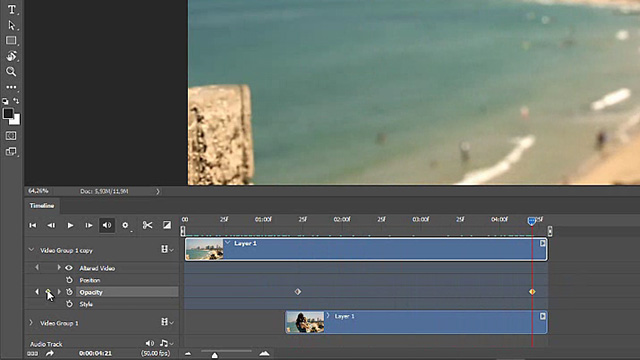Toggle Opacity keyframe stopwatch
The width and height of the screenshot is (640, 360).
pyautogui.click(x=69, y=292)
